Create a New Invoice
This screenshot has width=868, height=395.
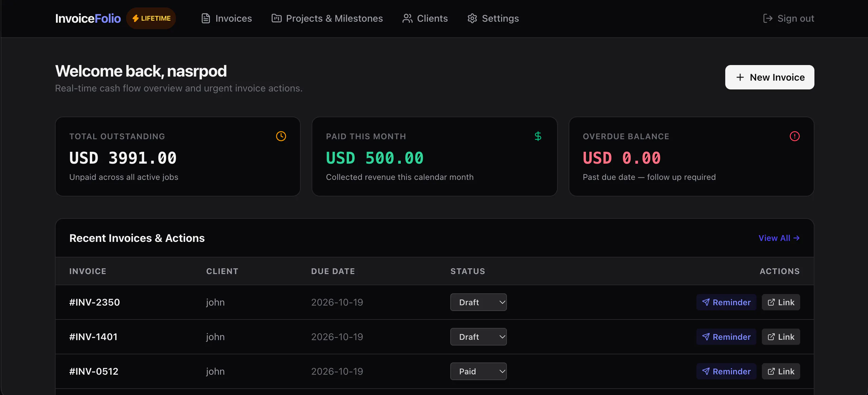[x=770, y=77]
